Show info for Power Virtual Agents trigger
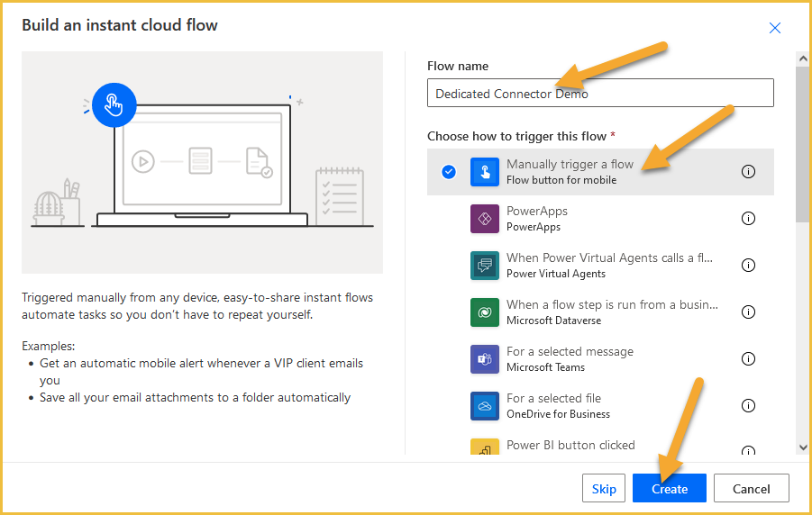 click(748, 265)
